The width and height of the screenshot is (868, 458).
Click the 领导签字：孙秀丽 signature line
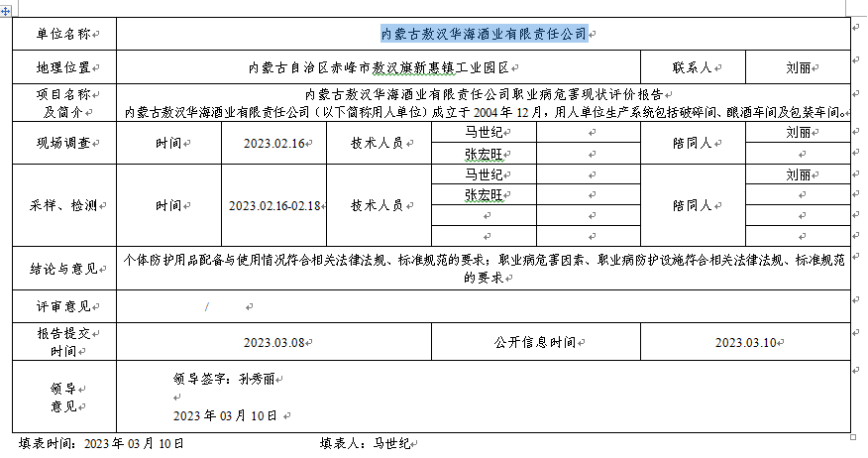(230, 378)
